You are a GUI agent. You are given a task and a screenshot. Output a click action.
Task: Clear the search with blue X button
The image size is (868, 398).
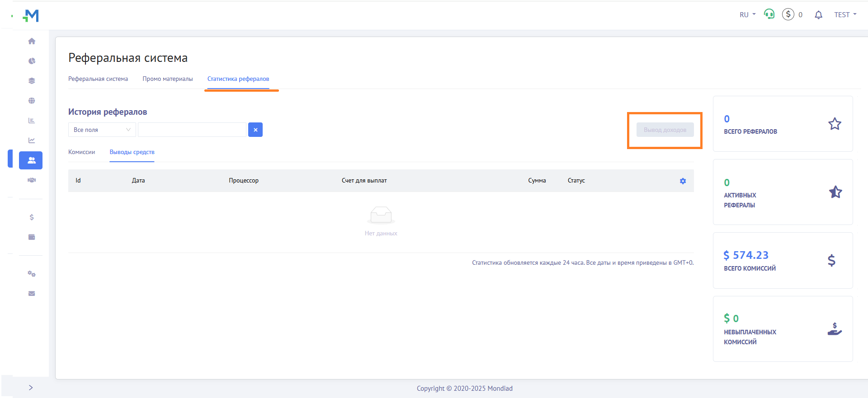(x=255, y=130)
